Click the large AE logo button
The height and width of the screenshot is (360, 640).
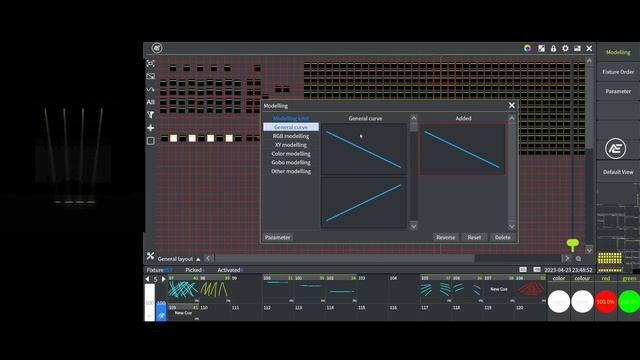pyautogui.click(x=616, y=149)
